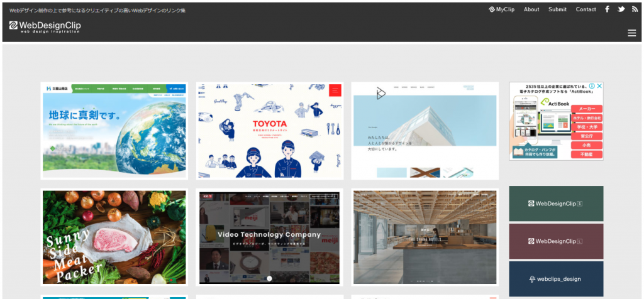Screen dimensions: 644x299
Task: Click the メーカー button in the ad
Action: (587, 109)
